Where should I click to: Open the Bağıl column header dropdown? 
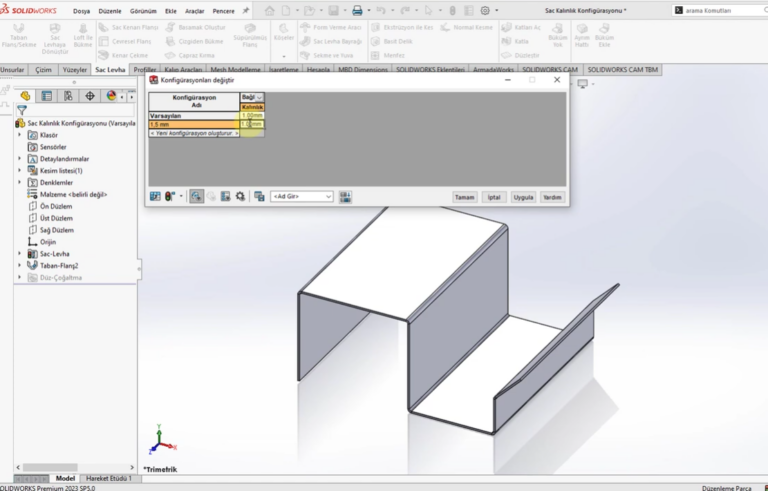click(260, 97)
